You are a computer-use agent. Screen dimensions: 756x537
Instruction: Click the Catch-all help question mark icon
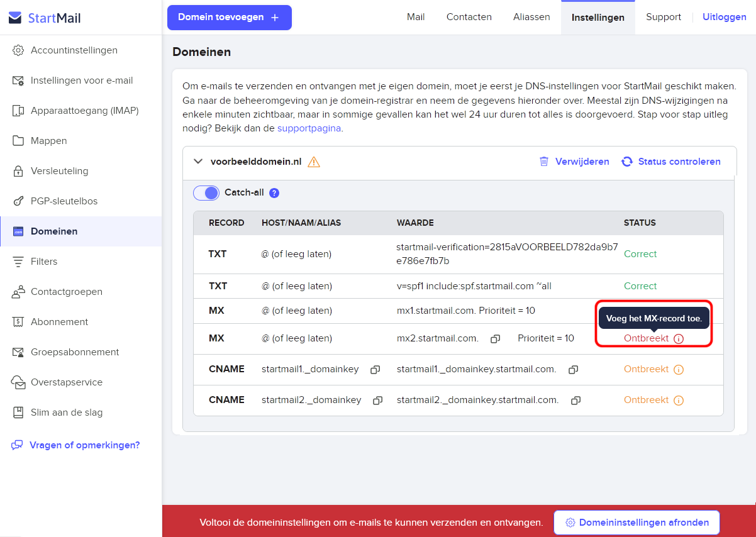[x=274, y=193]
